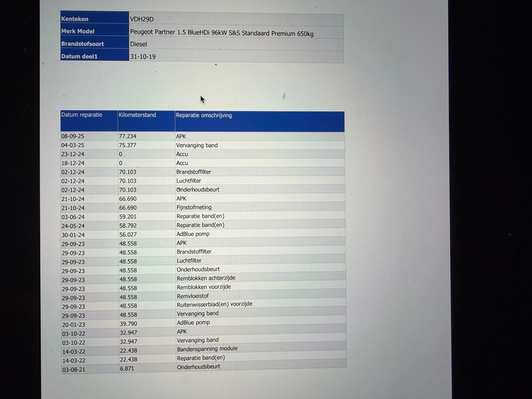Screen dimensions: 532x399
Task: Click the 75.377 kilometerstand cell
Action: click(127, 145)
